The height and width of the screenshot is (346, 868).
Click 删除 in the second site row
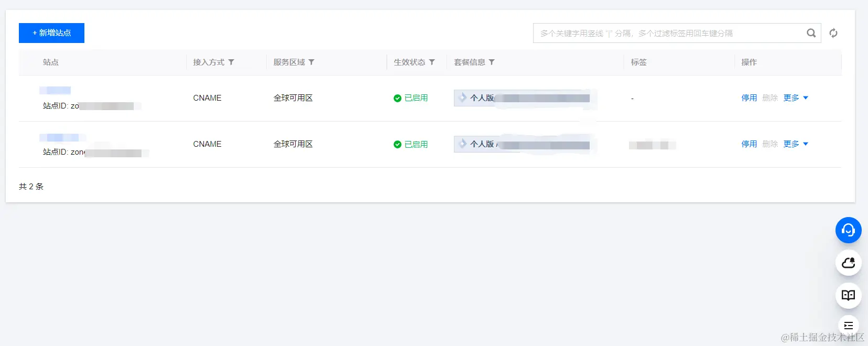point(770,144)
